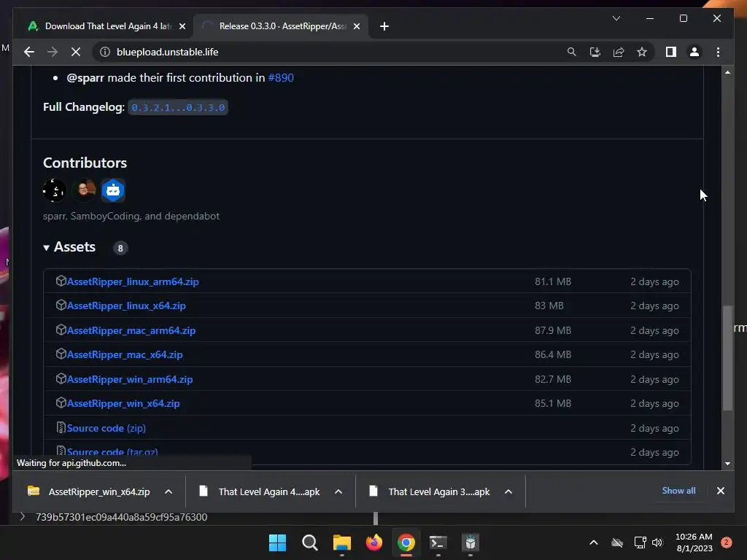Image resolution: width=747 pixels, height=560 pixels.
Task: Open the volume control in system tray
Action: click(x=657, y=542)
